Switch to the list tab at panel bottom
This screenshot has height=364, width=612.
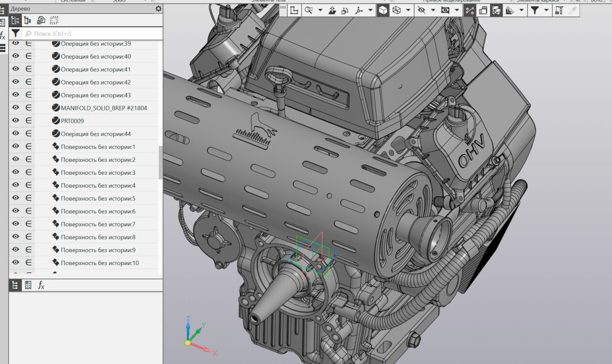coord(28,285)
